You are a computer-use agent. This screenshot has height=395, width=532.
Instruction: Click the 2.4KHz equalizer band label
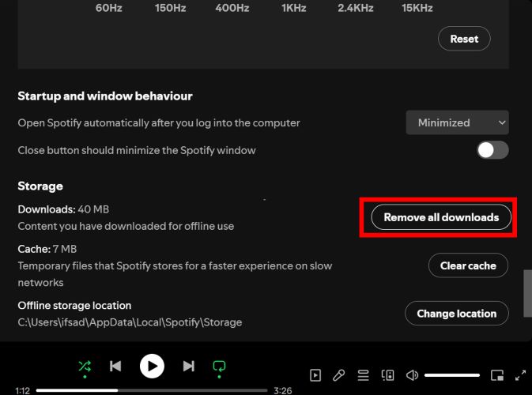point(356,8)
